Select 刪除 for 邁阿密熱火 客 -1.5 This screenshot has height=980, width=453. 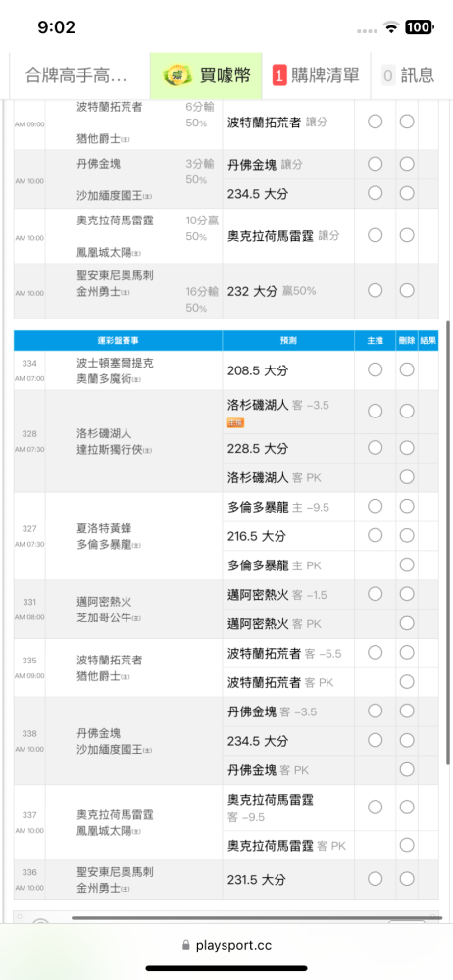pyautogui.click(x=407, y=593)
